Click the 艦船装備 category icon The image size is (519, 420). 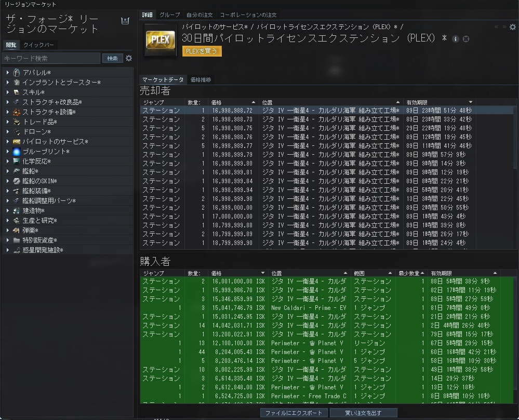(17, 191)
